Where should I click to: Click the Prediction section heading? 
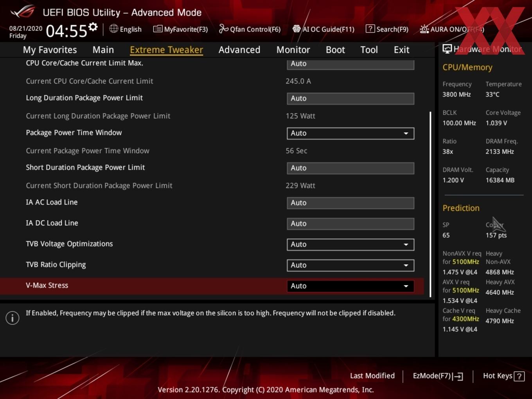[x=461, y=208]
